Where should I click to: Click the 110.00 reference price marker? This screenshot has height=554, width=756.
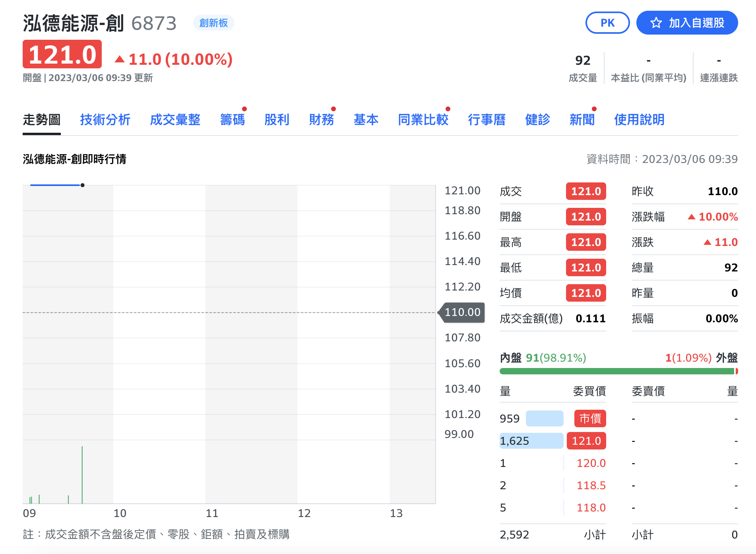point(462,312)
